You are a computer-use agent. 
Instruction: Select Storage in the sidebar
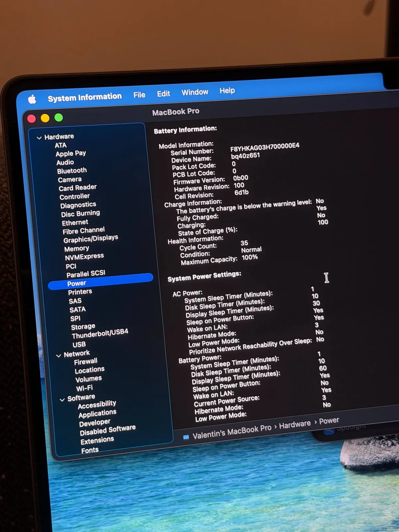click(83, 327)
